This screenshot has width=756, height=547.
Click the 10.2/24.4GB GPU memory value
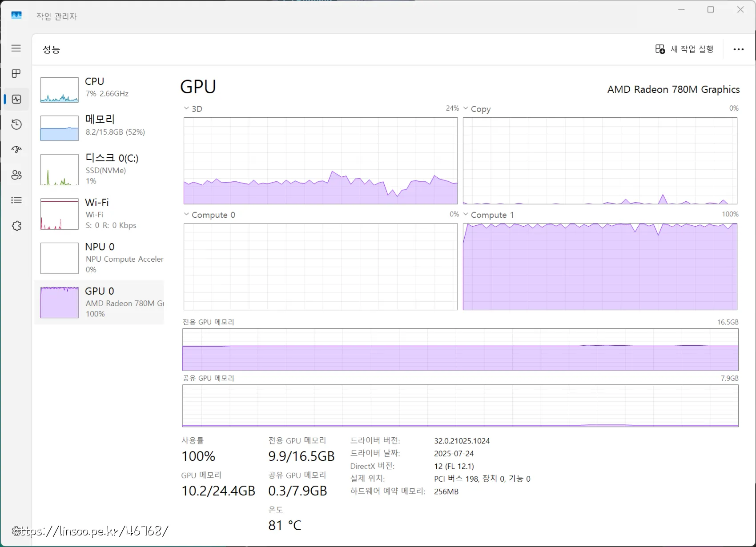[x=218, y=491]
